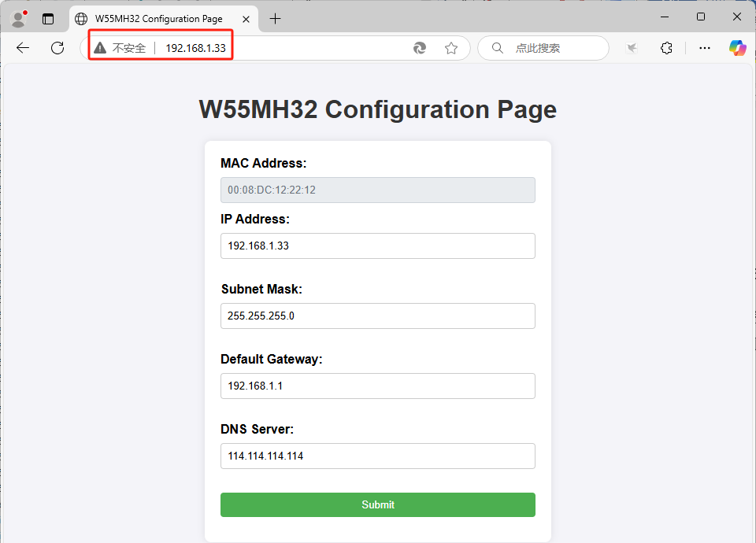Image resolution: width=756 pixels, height=543 pixels.
Task: Go back with the back arrow
Action: [x=23, y=48]
